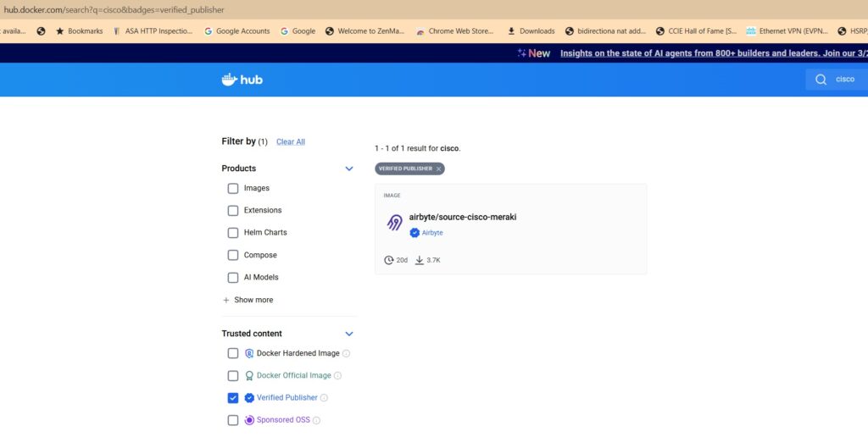Click the Docker hub whale logo
868x437 pixels.
point(229,80)
